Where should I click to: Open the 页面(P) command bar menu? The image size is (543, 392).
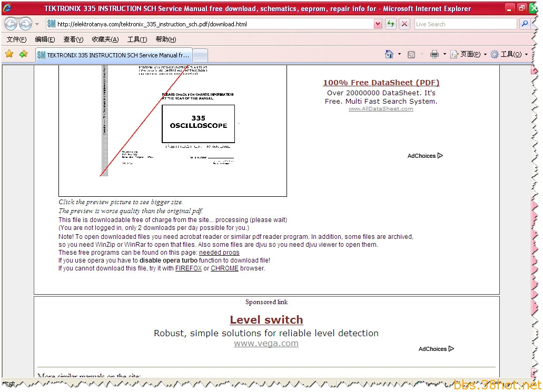click(468, 54)
